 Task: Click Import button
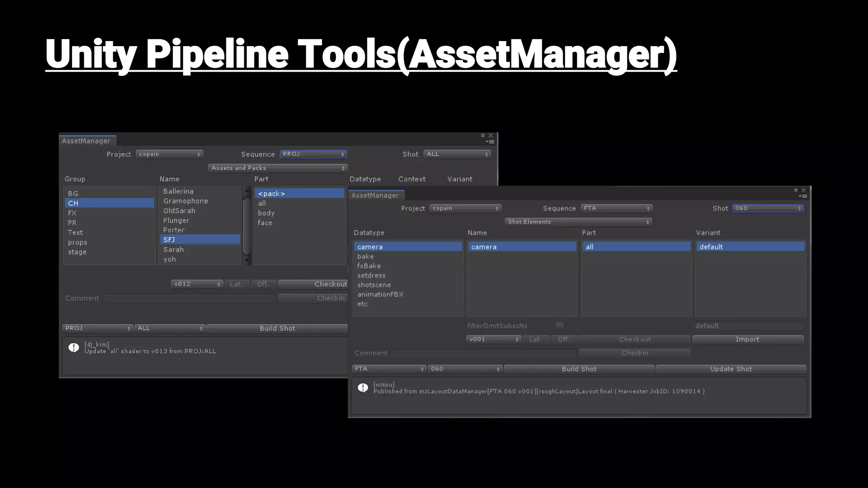[x=748, y=339]
